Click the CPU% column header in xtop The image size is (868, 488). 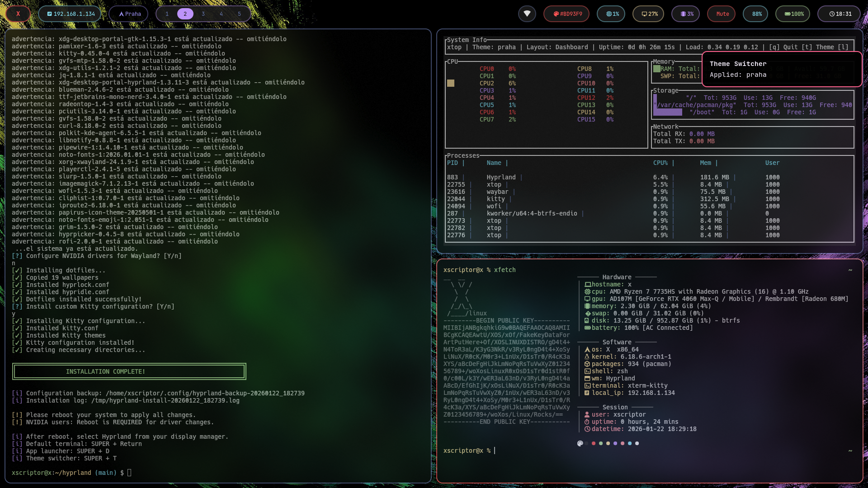tap(660, 163)
